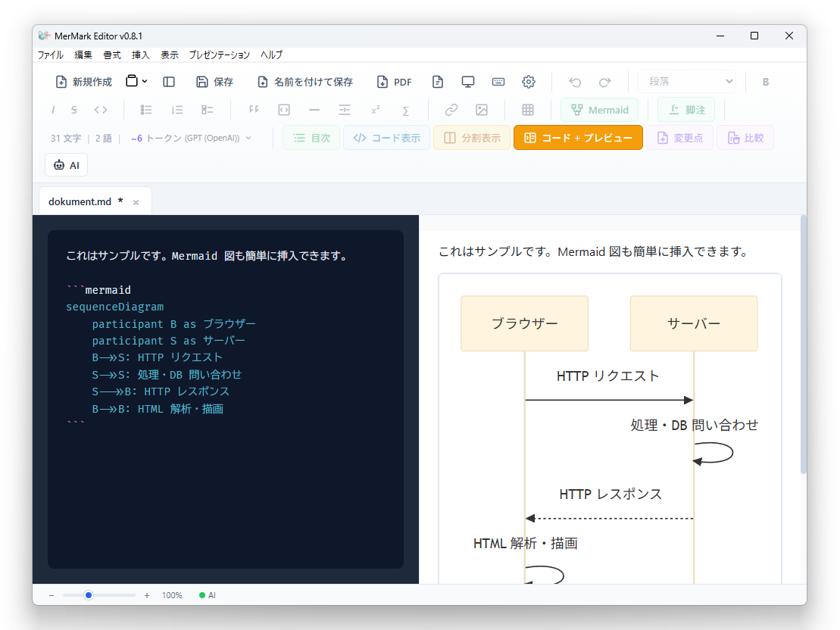This screenshot has height=630, width=840.
Task: Select コード + プレビュー mode
Action: (578, 138)
